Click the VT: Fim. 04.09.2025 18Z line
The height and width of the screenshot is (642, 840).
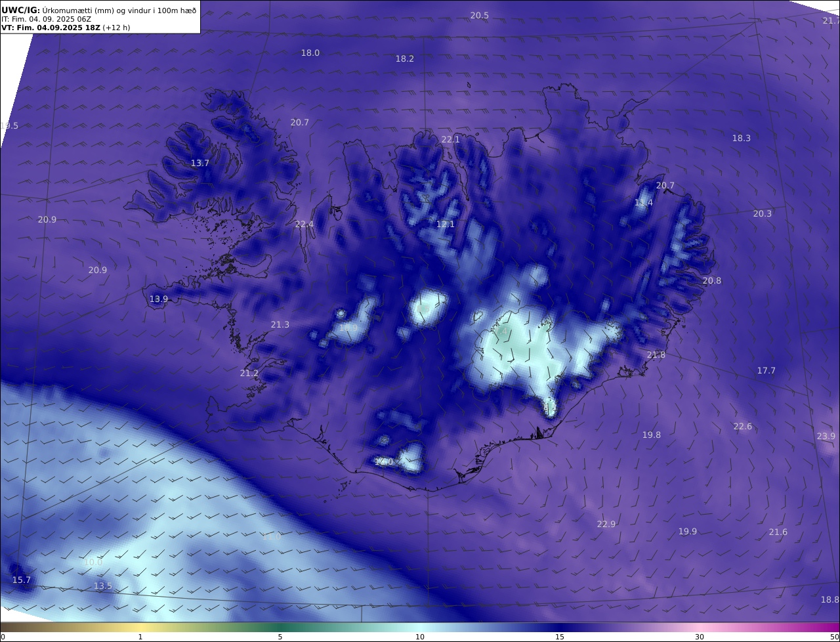(x=66, y=28)
